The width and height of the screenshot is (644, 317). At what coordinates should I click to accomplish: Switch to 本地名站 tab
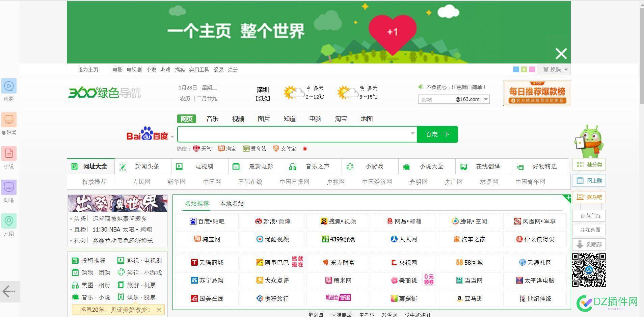tap(232, 204)
